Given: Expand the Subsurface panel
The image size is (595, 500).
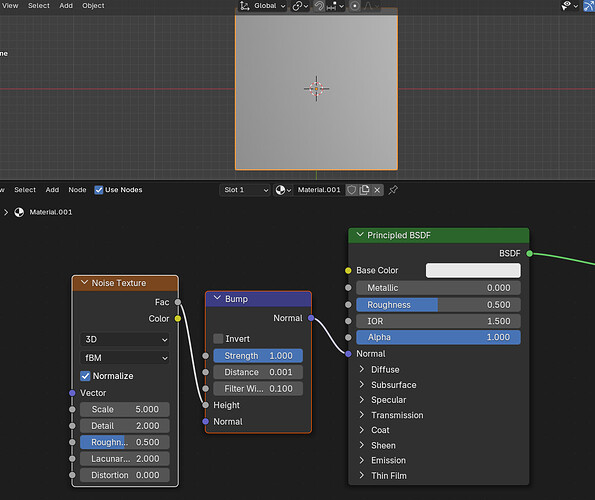Looking at the screenshot, I should [x=362, y=385].
